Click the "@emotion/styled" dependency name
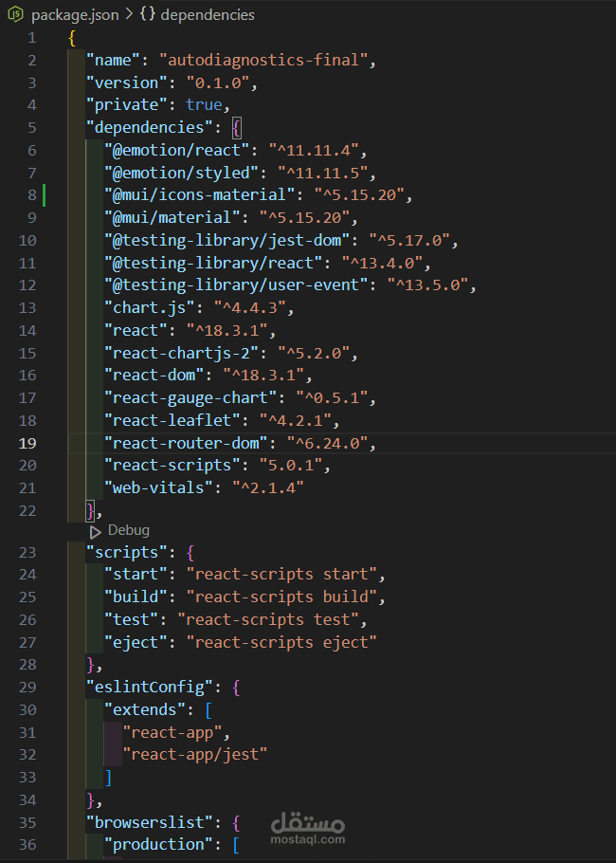The height and width of the screenshot is (863, 616). [182, 173]
